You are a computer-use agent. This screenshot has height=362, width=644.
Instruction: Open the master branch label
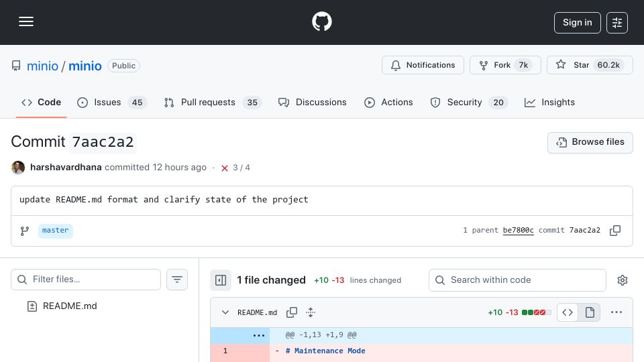[x=56, y=231]
